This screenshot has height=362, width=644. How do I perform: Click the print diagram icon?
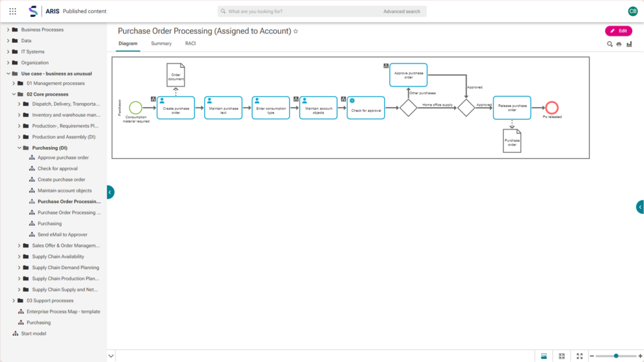[619, 44]
